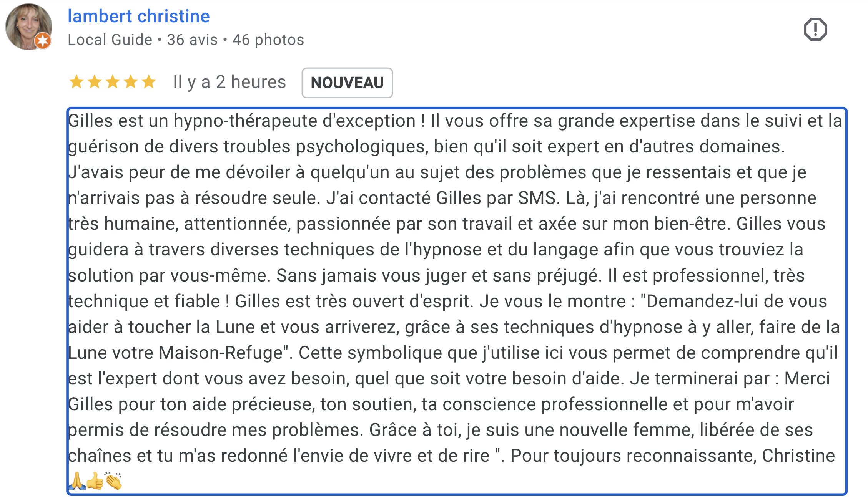Open the lambert christine profile link

(x=138, y=16)
